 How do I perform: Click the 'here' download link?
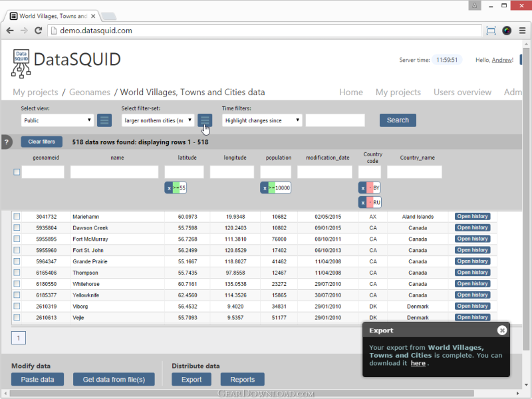point(418,363)
